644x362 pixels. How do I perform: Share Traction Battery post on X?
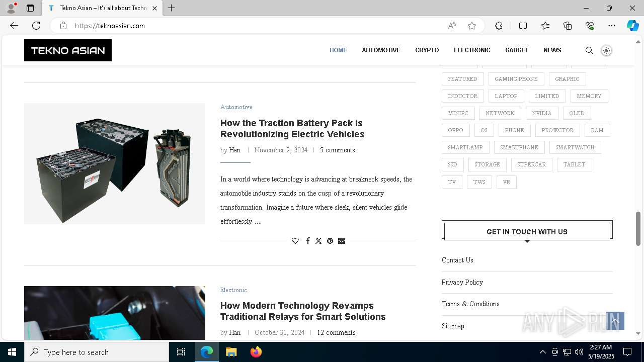click(318, 241)
